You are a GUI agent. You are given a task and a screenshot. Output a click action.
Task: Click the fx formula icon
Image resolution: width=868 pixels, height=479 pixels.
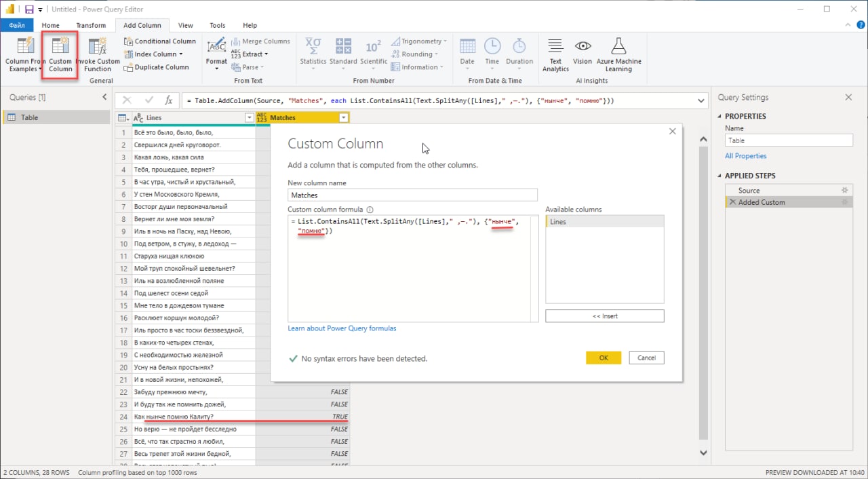click(170, 100)
